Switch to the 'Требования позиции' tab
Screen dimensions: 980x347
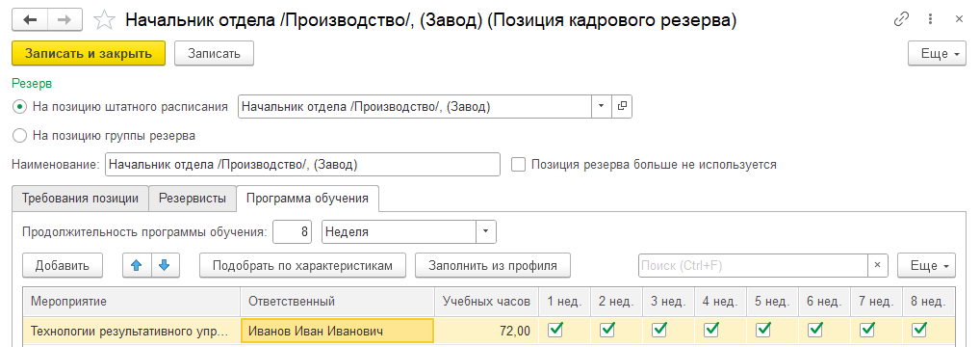click(x=80, y=199)
